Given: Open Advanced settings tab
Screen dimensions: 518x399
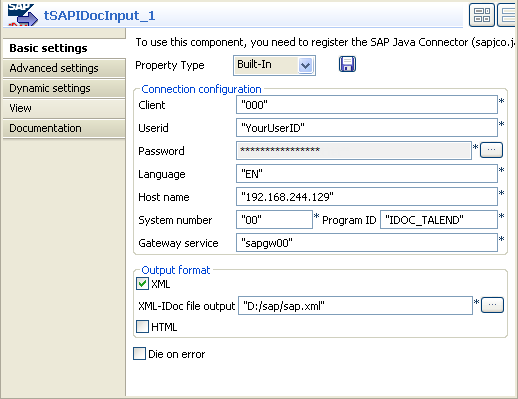Looking at the screenshot, I should pyautogui.click(x=64, y=68).
